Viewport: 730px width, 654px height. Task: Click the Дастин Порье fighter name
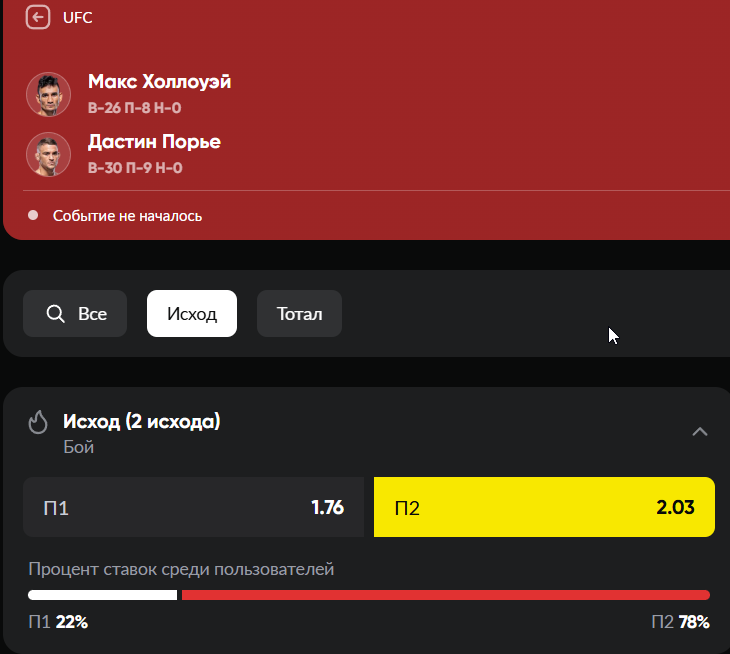click(x=155, y=142)
